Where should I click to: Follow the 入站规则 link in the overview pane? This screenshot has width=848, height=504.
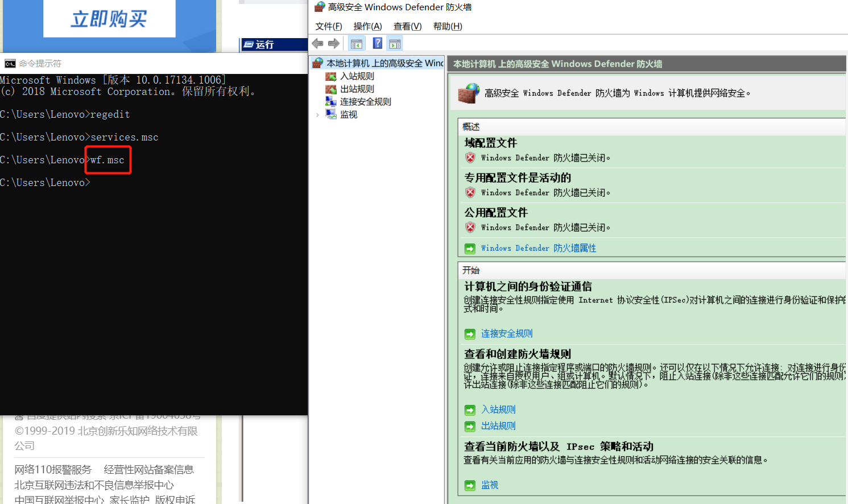tap(498, 410)
